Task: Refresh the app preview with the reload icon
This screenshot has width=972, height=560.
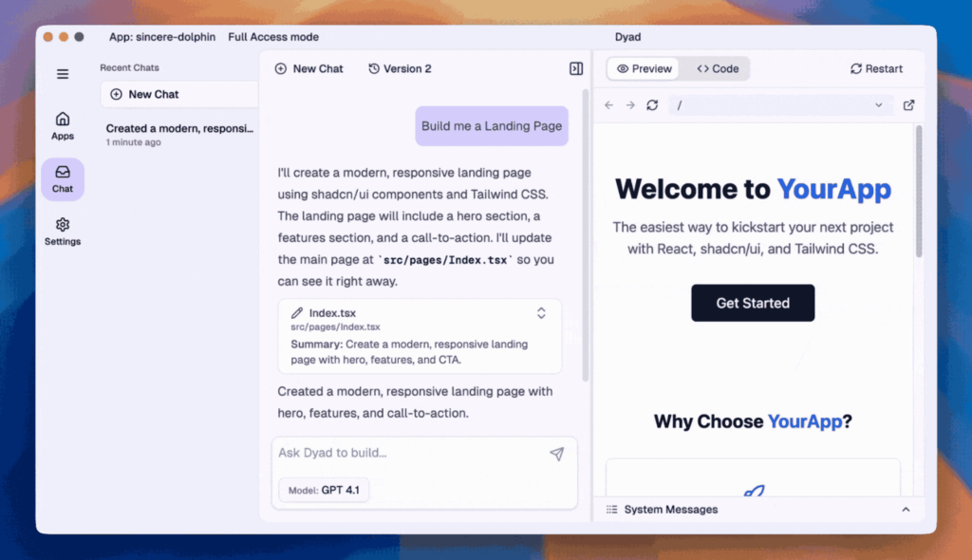Action: 652,105
